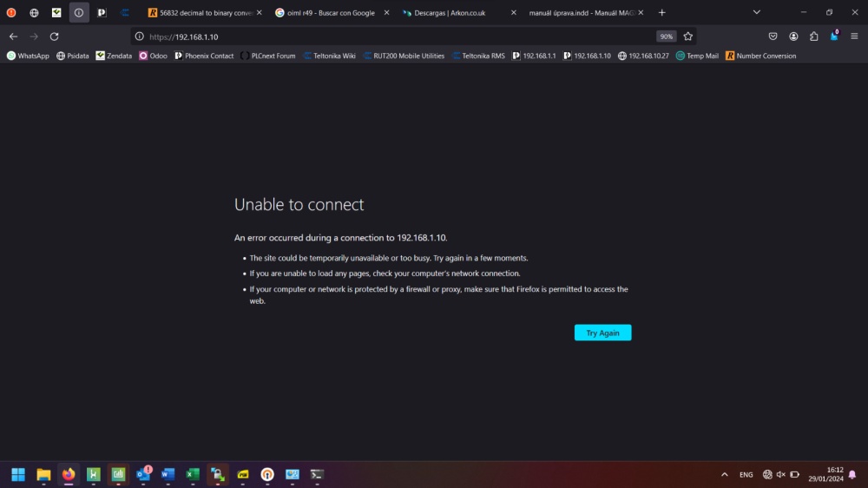Open Excel from the Windows taskbar
Image resolution: width=868 pixels, height=488 pixels.
[x=193, y=475]
